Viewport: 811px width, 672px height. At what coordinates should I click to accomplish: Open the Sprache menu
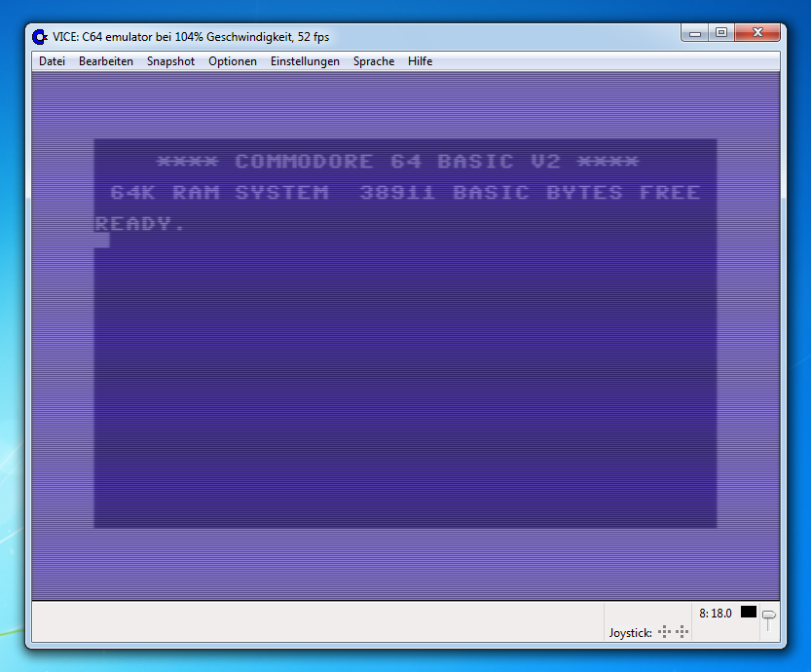point(374,60)
